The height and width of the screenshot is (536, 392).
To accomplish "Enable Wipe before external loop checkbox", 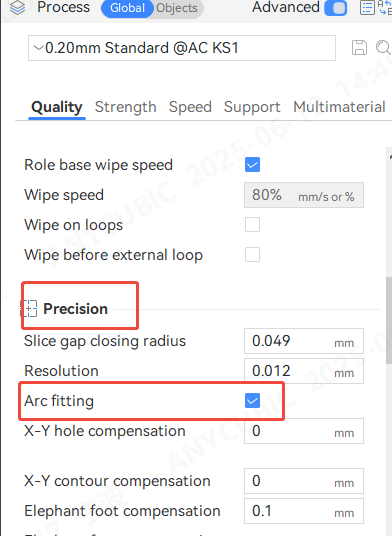I will point(252,255).
